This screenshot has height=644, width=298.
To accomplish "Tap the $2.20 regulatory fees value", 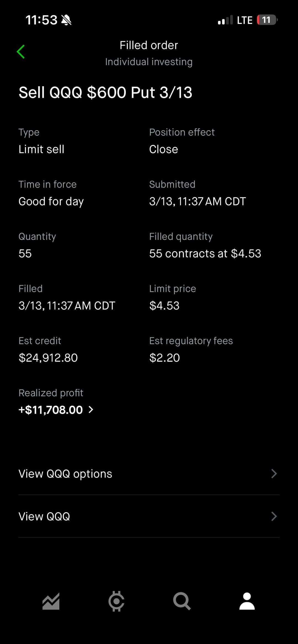I will (164, 358).
